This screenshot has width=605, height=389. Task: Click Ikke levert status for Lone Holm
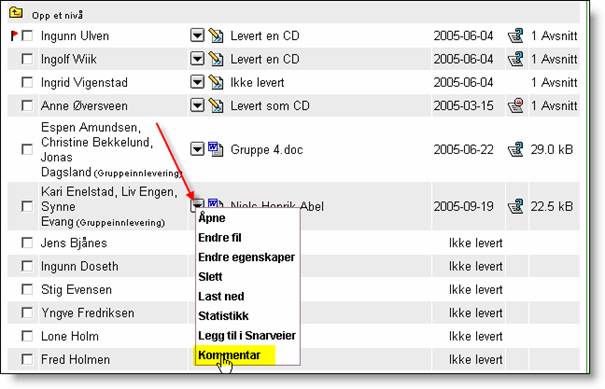[476, 336]
